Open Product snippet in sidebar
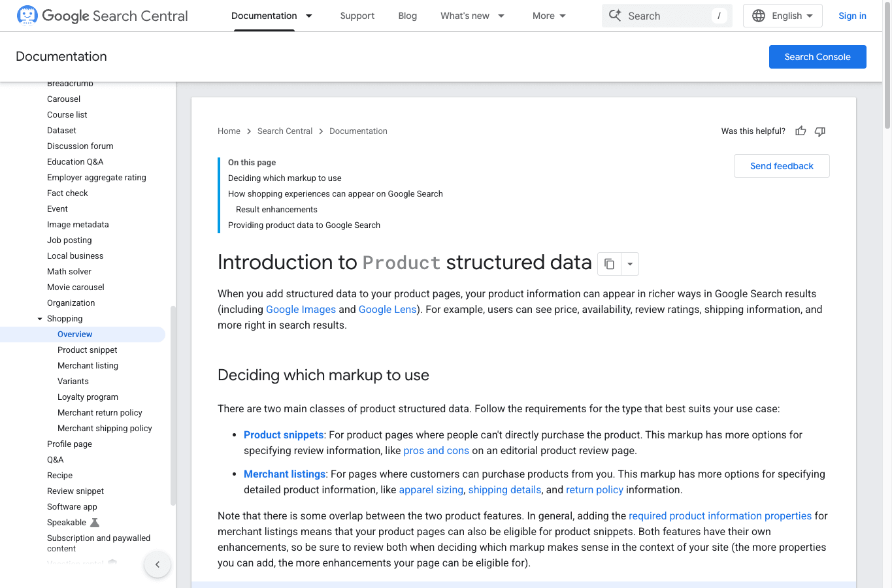The image size is (892, 588). pyautogui.click(x=88, y=350)
